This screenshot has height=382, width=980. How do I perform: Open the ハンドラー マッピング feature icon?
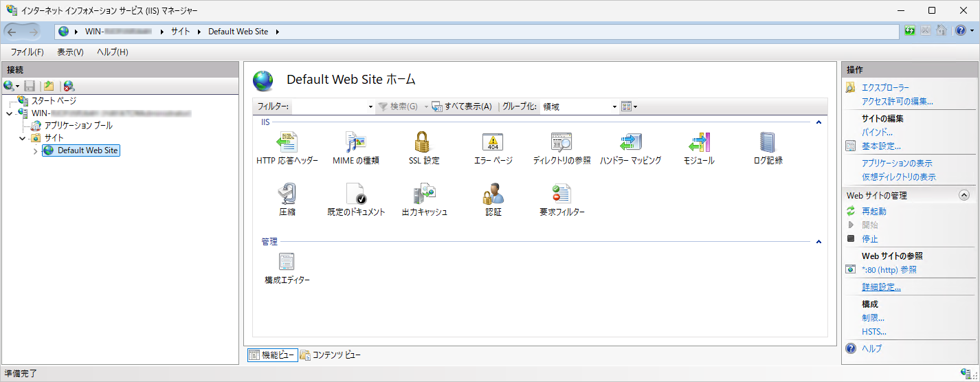click(x=630, y=142)
